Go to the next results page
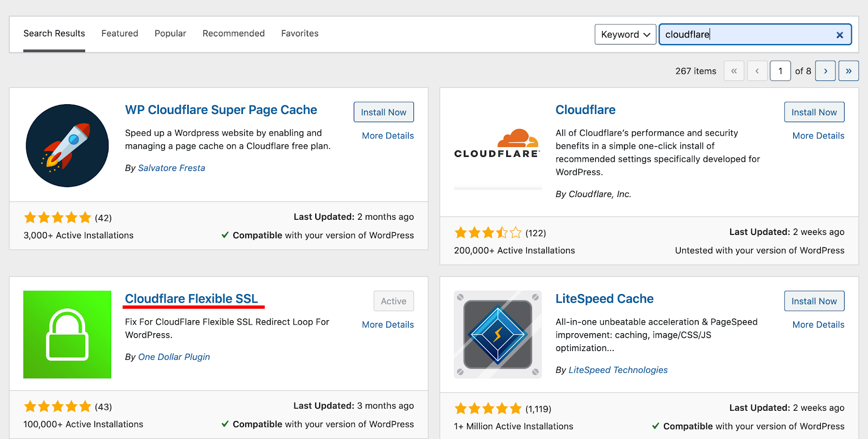This screenshot has height=439, width=868. pyautogui.click(x=825, y=71)
